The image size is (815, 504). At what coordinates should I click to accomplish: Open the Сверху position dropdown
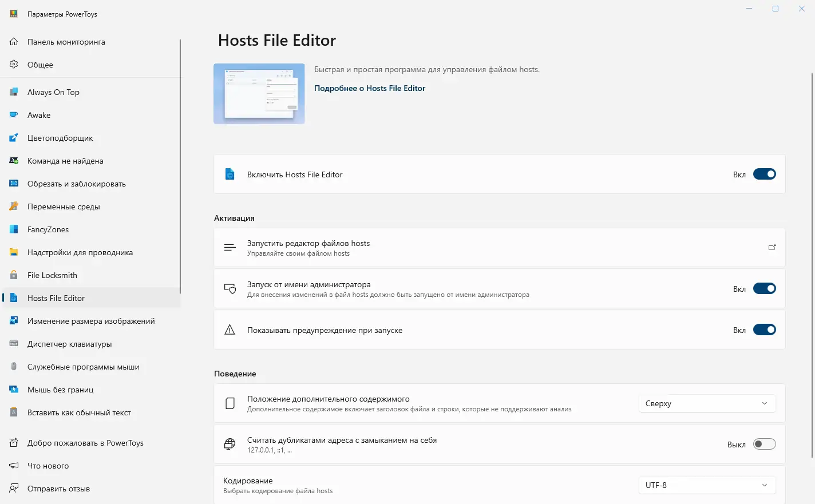707,403
